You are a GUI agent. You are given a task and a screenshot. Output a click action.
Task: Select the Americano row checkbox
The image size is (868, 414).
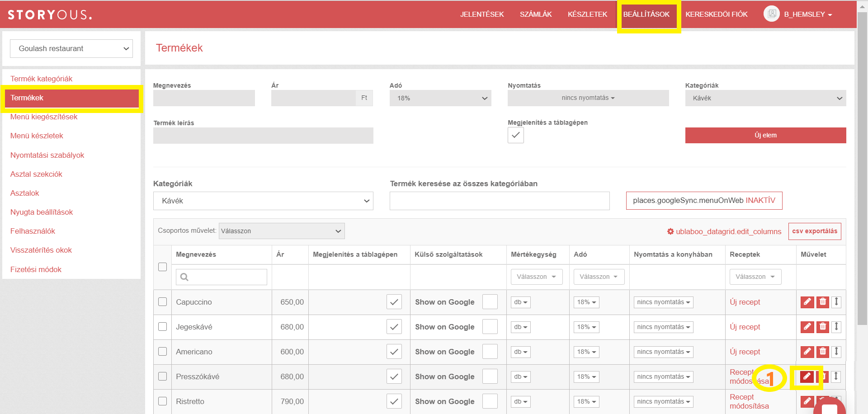coord(163,352)
